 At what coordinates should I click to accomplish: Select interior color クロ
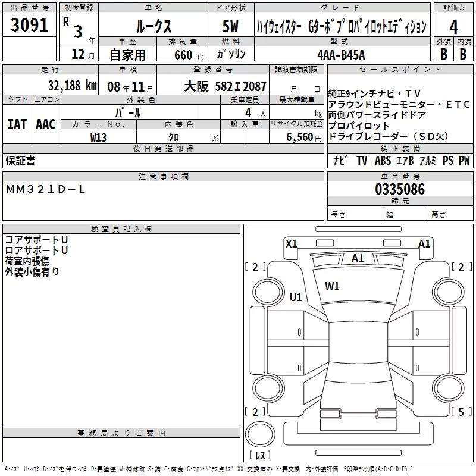pyautogui.click(x=174, y=137)
